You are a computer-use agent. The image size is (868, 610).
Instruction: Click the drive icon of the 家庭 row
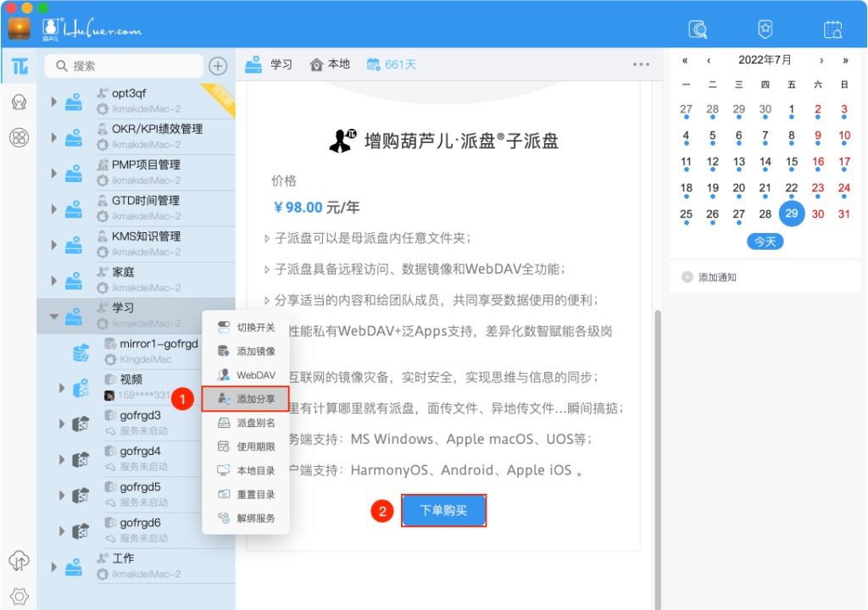[x=74, y=280]
